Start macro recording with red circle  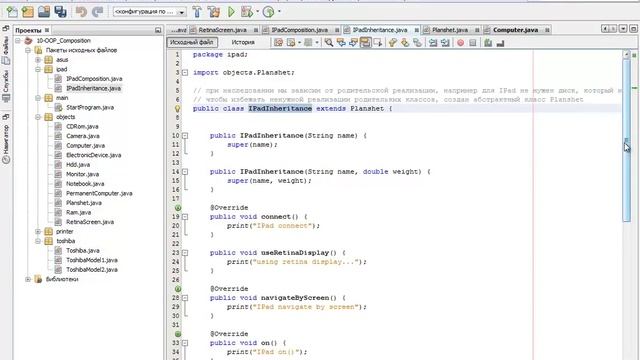[460, 42]
